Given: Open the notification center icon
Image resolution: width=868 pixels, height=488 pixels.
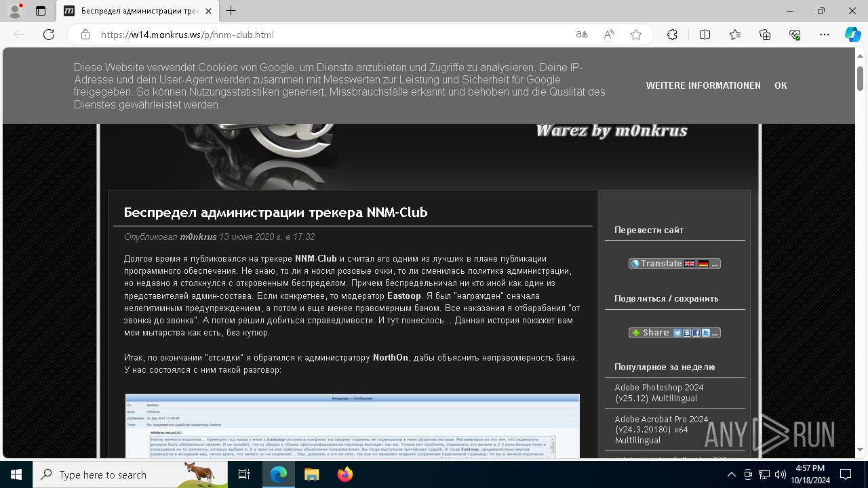Looking at the screenshot, I should (x=846, y=474).
